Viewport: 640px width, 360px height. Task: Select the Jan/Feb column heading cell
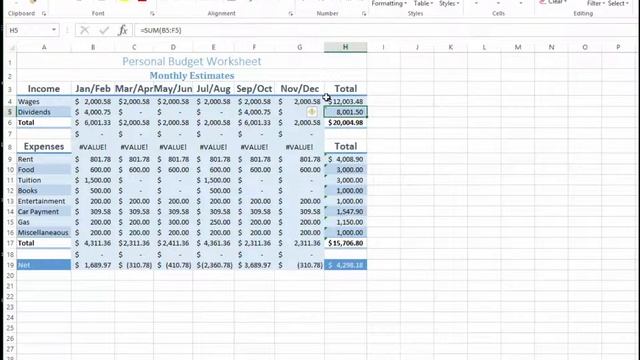coord(93,89)
